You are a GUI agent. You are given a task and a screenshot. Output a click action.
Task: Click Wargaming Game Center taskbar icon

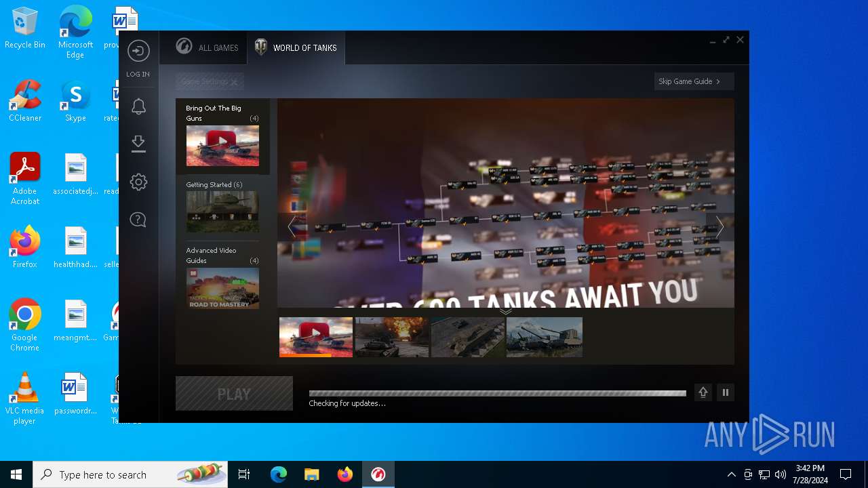[378, 474]
